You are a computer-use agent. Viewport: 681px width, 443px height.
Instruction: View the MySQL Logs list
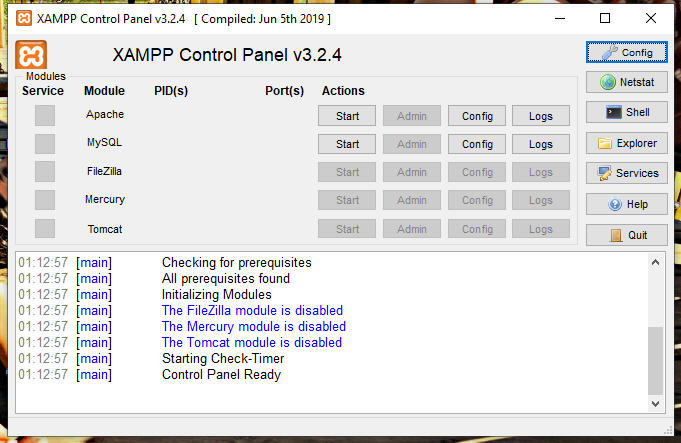click(541, 144)
